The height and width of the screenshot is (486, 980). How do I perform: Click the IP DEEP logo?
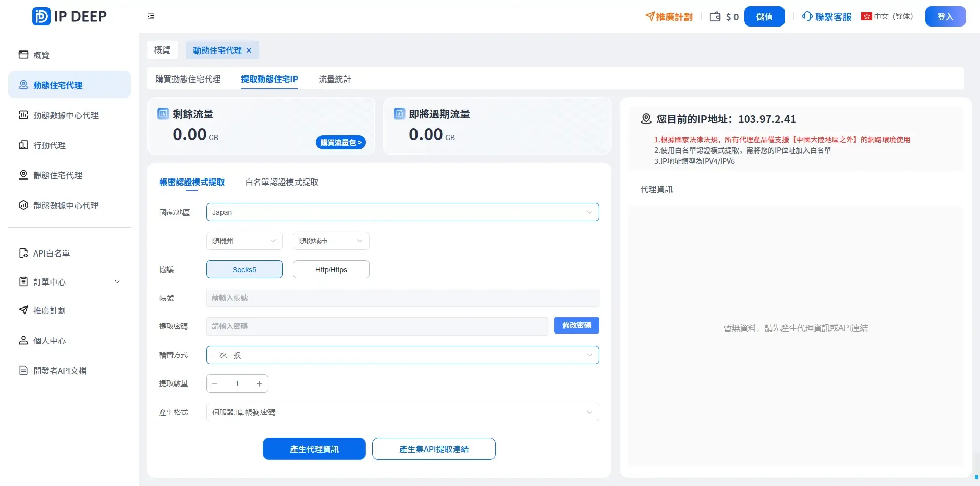click(69, 16)
